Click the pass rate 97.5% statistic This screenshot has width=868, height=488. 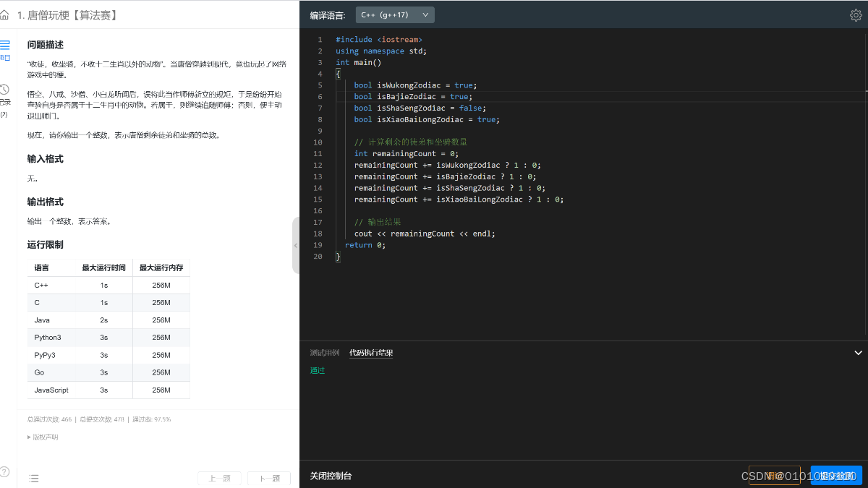click(151, 419)
